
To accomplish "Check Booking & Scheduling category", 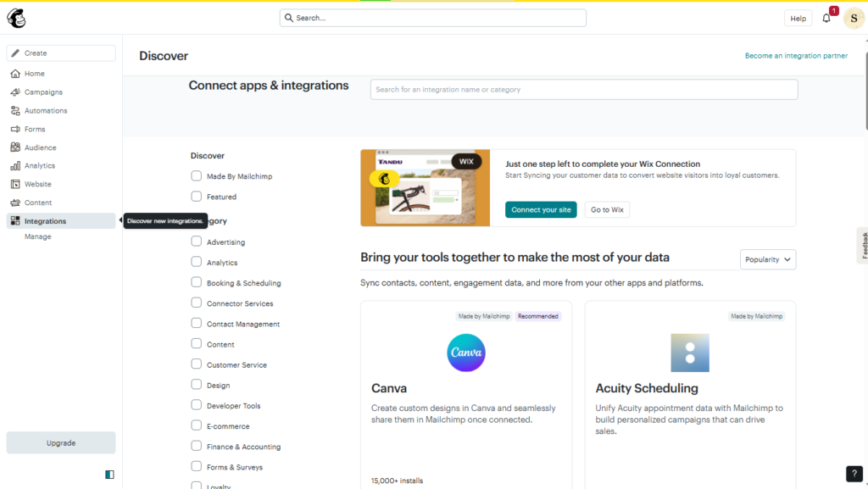I will point(197,283).
